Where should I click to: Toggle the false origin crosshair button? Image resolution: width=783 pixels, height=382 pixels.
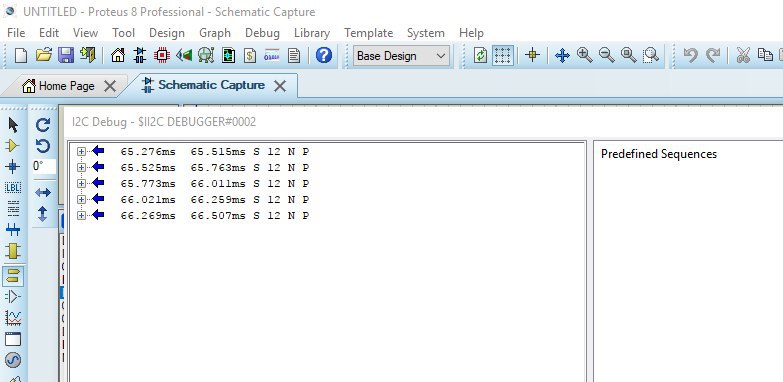(532, 55)
